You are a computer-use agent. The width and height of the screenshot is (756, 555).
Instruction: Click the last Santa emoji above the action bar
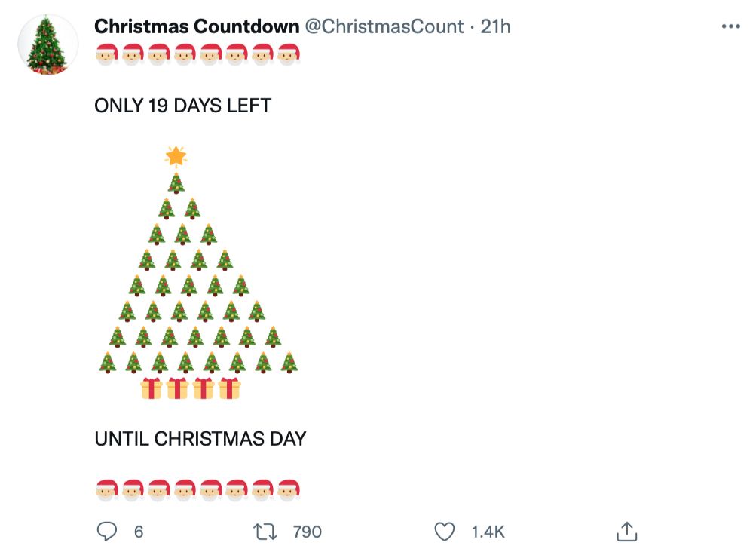tap(289, 489)
